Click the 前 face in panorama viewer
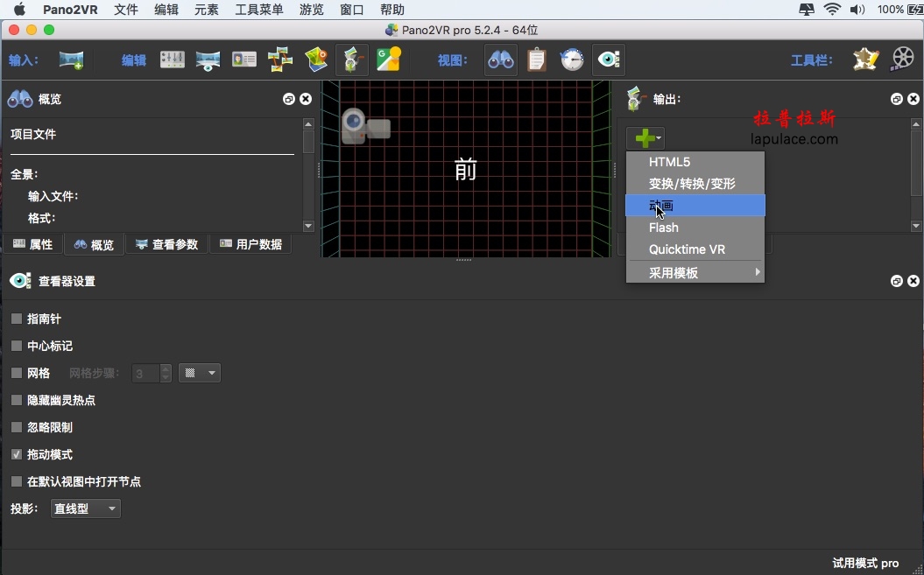This screenshot has width=924, height=575. [466, 170]
